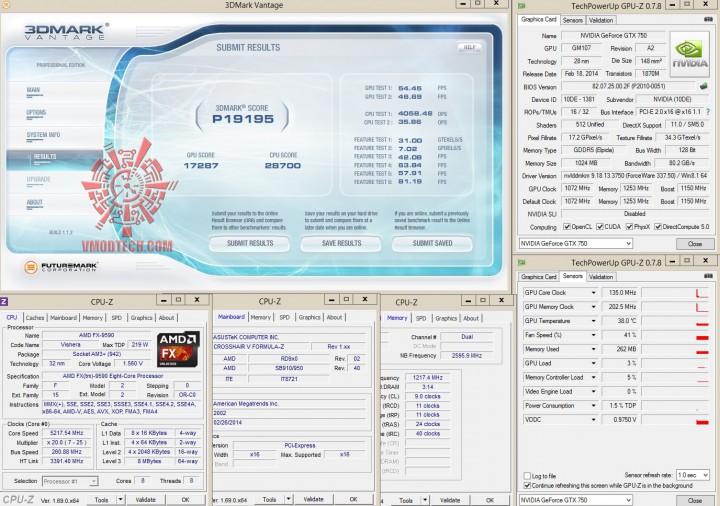Viewport: 720px width, 506px height.
Task: Enable the Log to file checkbox
Action: coord(527,476)
